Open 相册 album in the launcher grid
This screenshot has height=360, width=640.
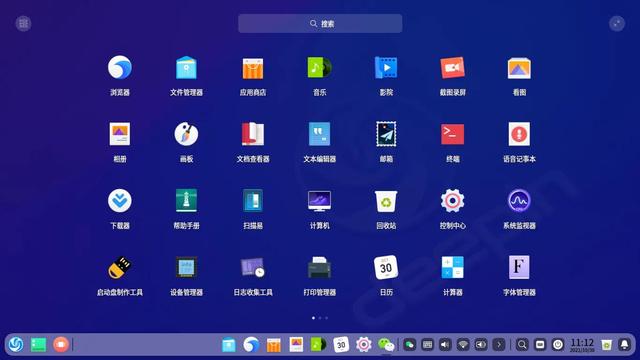coord(120,134)
